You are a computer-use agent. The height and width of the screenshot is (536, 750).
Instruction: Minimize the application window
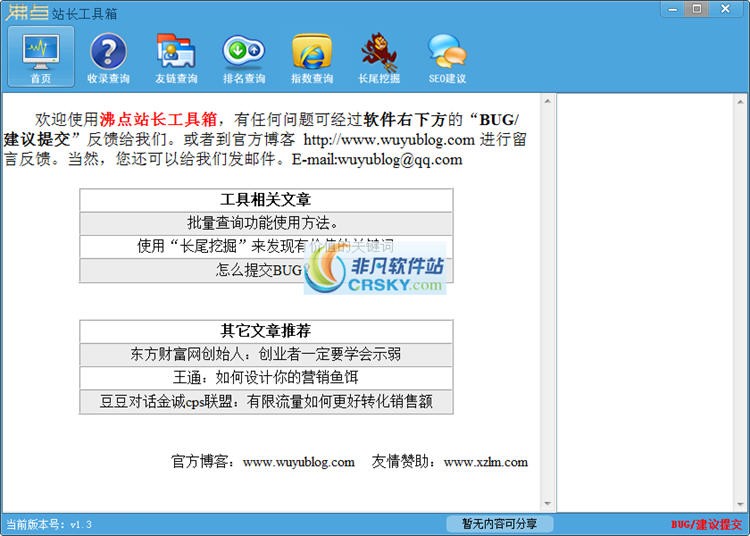[673, 9]
